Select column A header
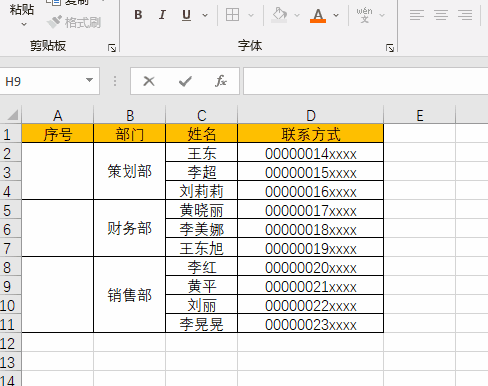488x386 pixels. [x=58, y=115]
